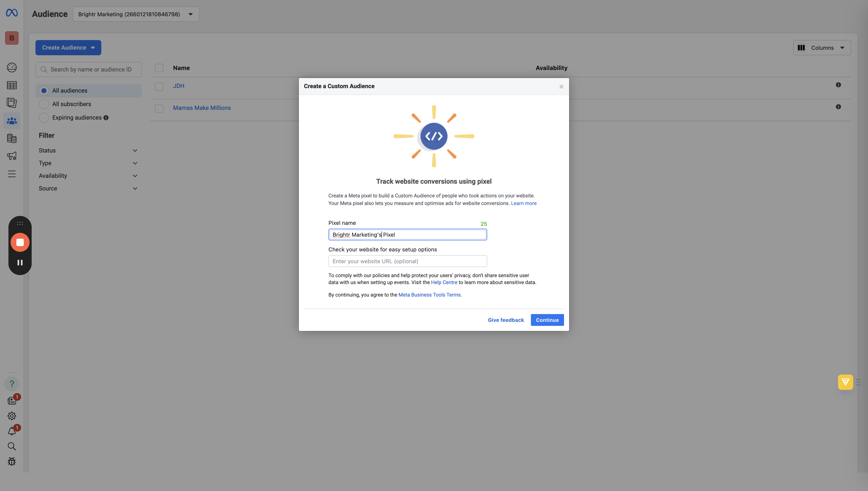Open the Help question mark icon
This screenshot has height=491, width=868.
click(x=12, y=384)
